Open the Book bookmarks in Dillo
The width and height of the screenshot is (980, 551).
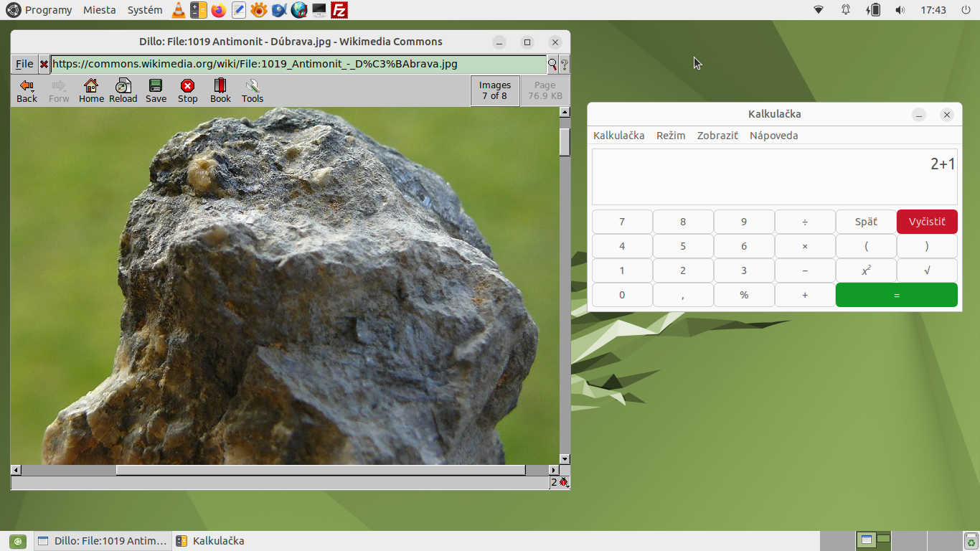pyautogui.click(x=220, y=91)
